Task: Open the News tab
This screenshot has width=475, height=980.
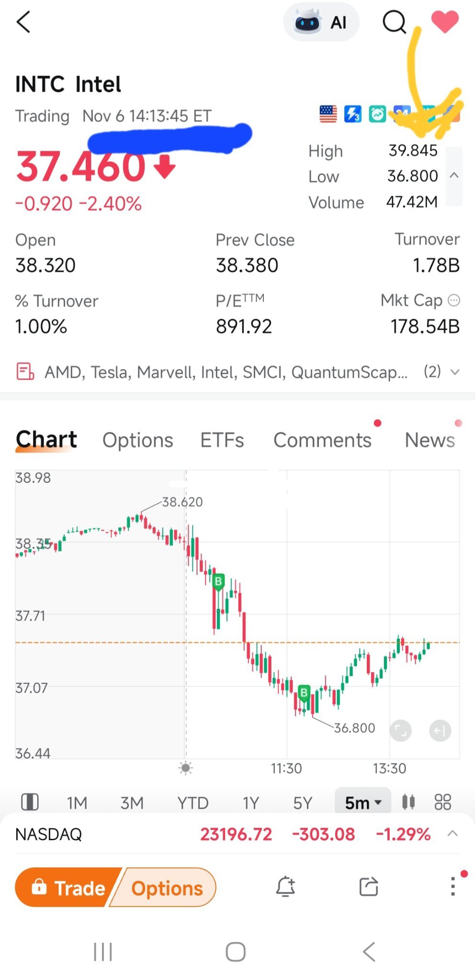Action: click(430, 440)
